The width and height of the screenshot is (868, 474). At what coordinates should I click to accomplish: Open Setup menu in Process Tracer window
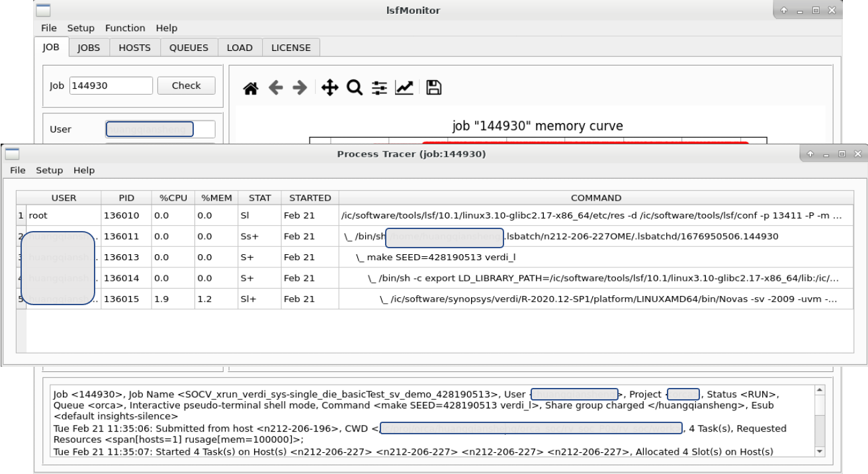49,170
